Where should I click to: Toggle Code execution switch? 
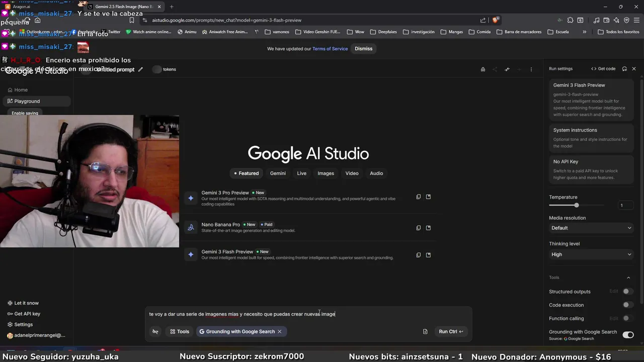pos(627,305)
